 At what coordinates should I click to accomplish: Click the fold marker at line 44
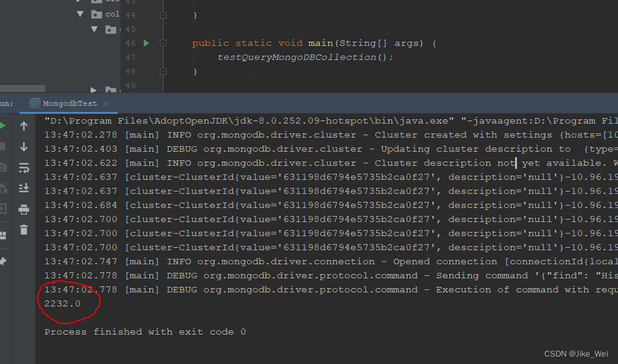(163, 15)
